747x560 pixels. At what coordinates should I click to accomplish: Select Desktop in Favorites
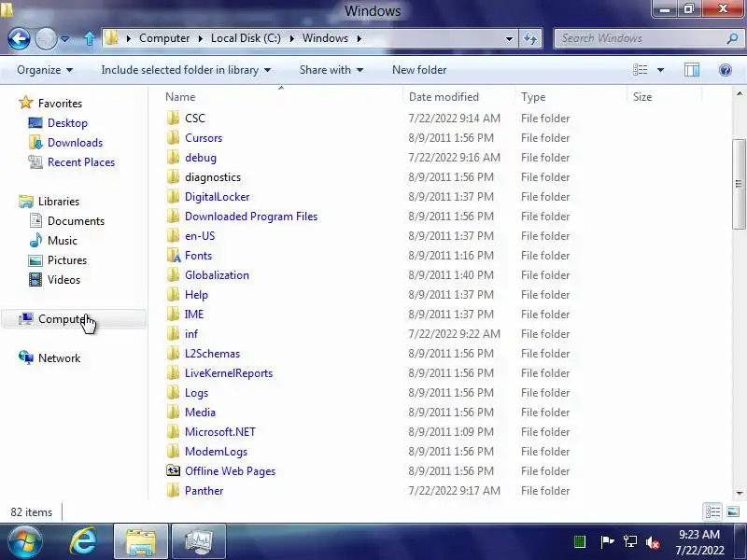pyautogui.click(x=67, y=123)
